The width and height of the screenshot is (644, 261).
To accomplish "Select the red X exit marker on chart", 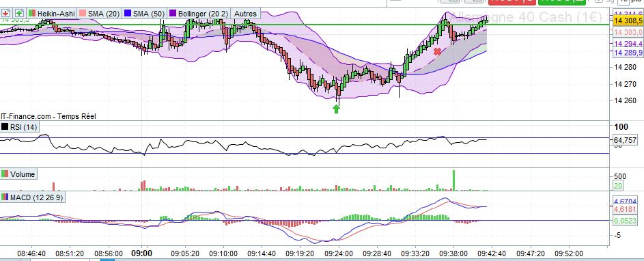I will [x=437, y=51].
